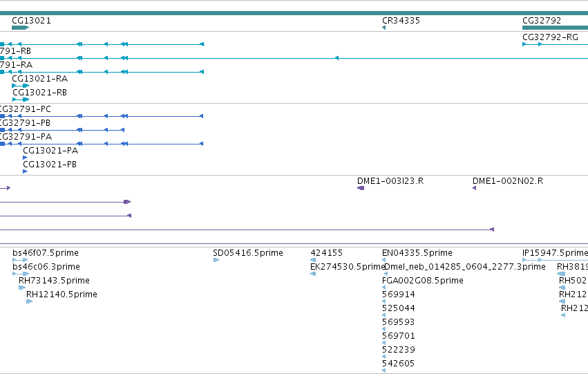
Task: Select the CG13021-RB transcript arrow glyph
Action: [x=21, y=100]
